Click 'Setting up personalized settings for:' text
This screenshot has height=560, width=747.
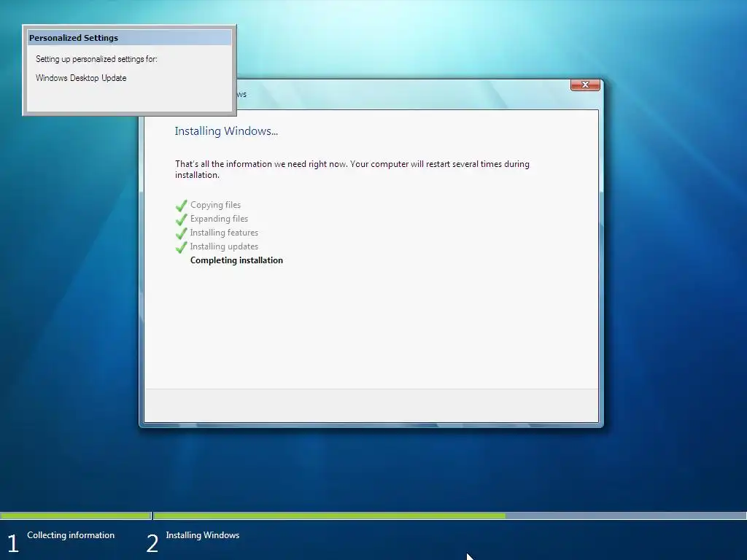pos(96,59)
